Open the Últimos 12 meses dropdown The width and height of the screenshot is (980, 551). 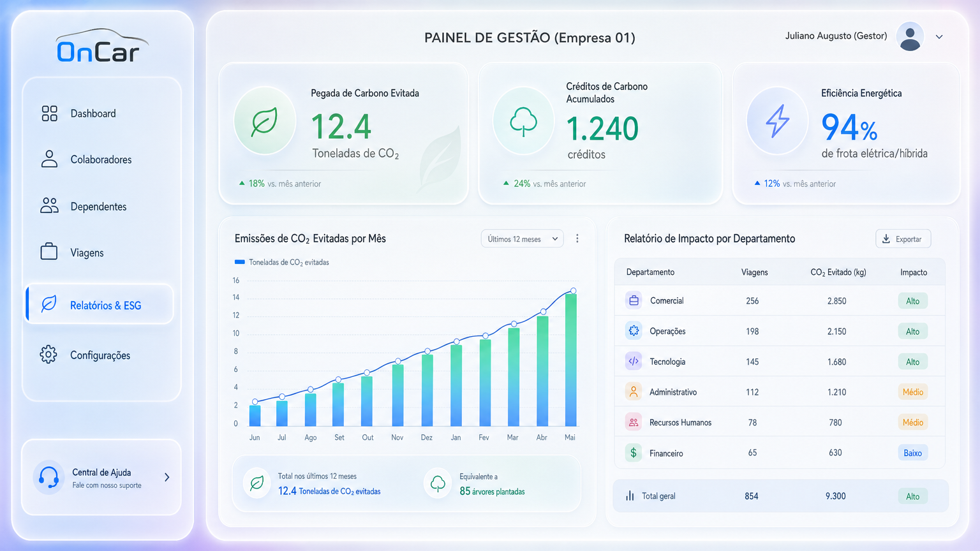522,239
